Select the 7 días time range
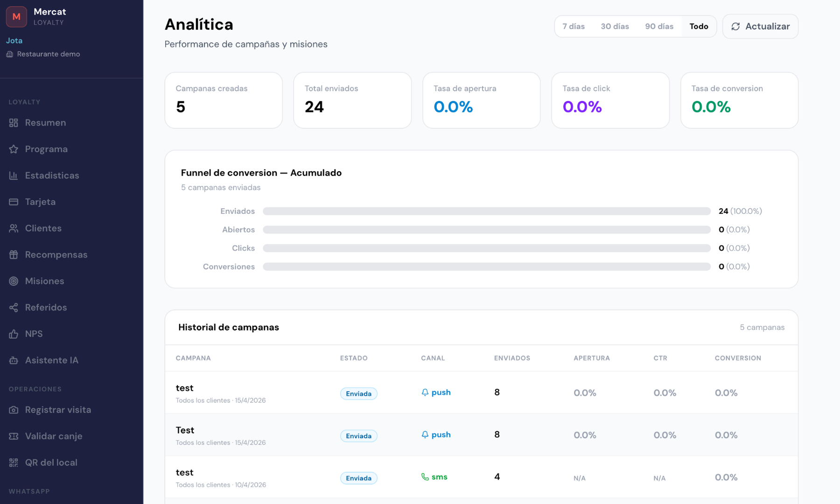 574,27
